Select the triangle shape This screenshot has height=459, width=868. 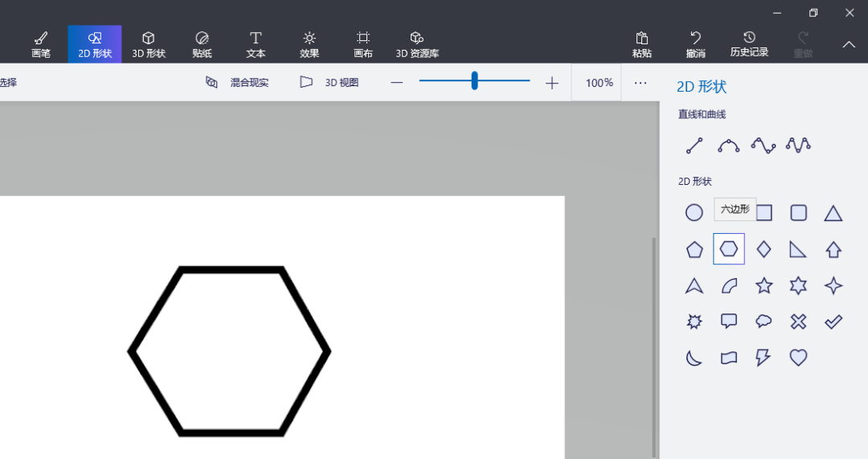tap(833, 213)
